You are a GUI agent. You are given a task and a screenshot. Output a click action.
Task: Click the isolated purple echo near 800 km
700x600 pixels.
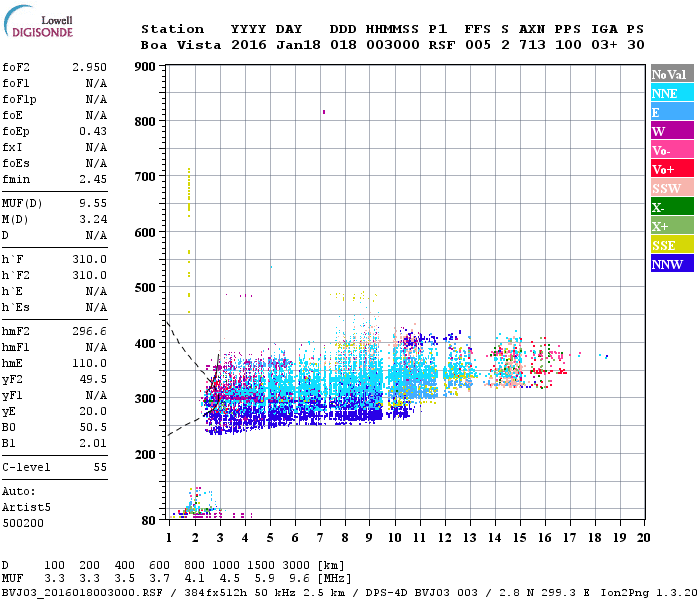[324, 112]
